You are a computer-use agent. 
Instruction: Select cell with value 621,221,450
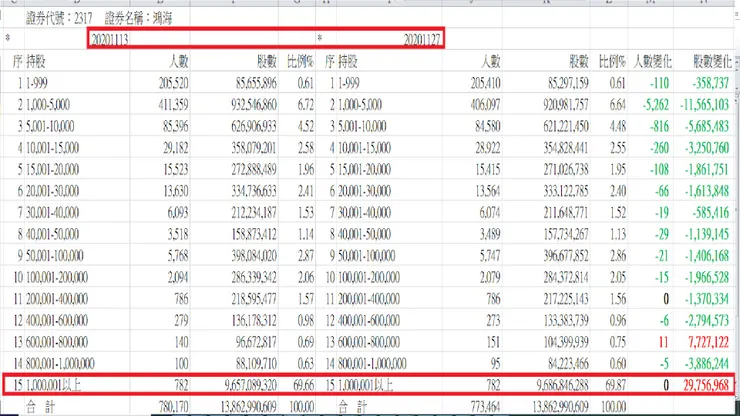566,127
